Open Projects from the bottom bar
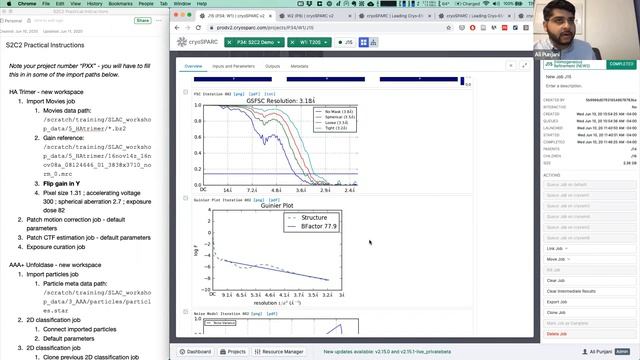 pos(233,351)
